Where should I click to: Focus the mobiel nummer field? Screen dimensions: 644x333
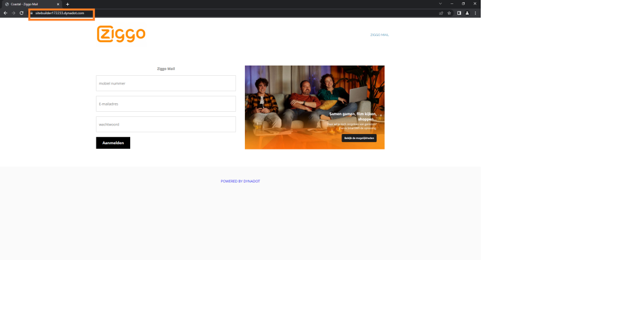coord(166,83)
